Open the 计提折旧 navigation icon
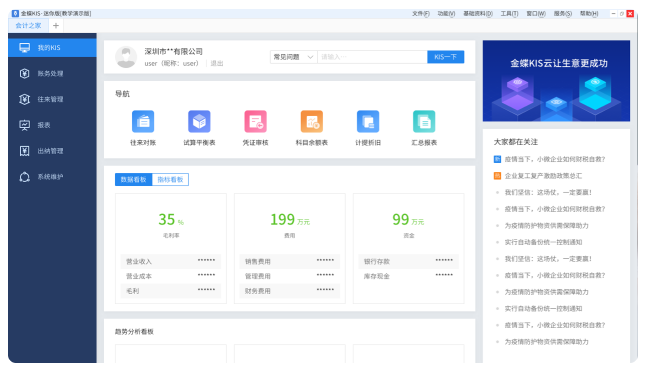The width and height of the screenshot is (645, 370). [x=368, y=121]
